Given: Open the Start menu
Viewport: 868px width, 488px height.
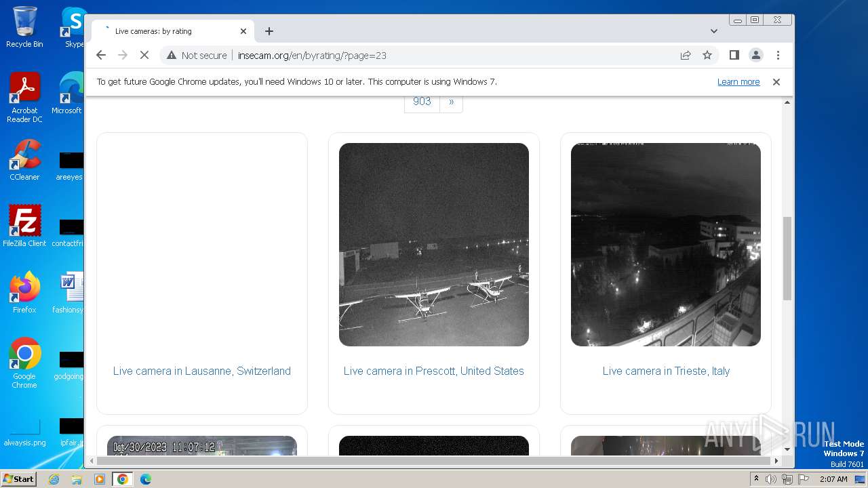Looking at the screenshot, I should pos(18,479).
